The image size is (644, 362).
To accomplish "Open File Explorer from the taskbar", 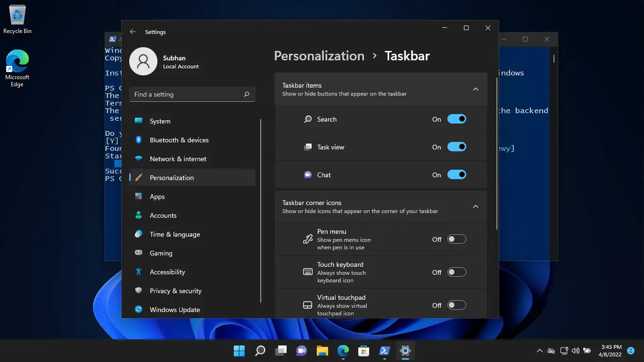I will pos(322,351).
